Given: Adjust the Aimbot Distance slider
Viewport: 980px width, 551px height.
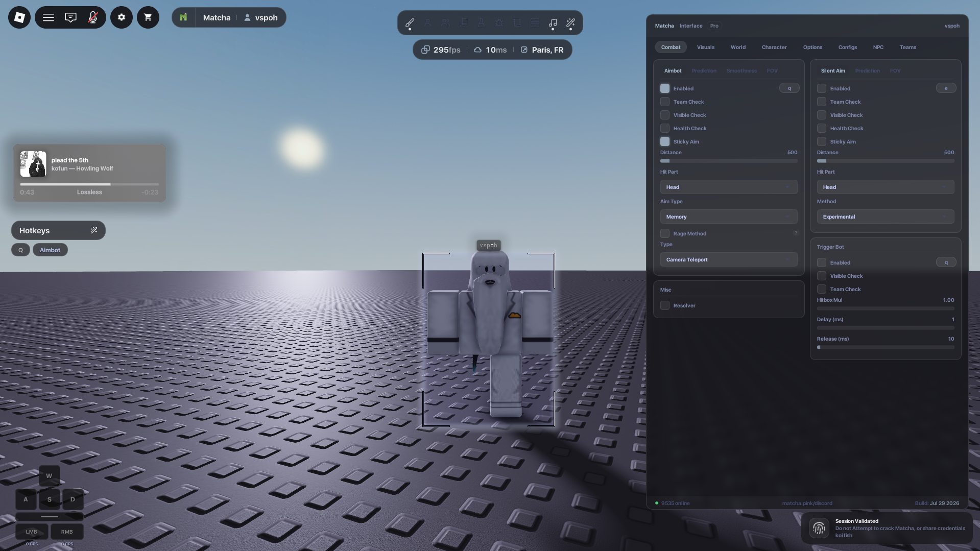Looking at the screenshot, I should pos(728,161).
